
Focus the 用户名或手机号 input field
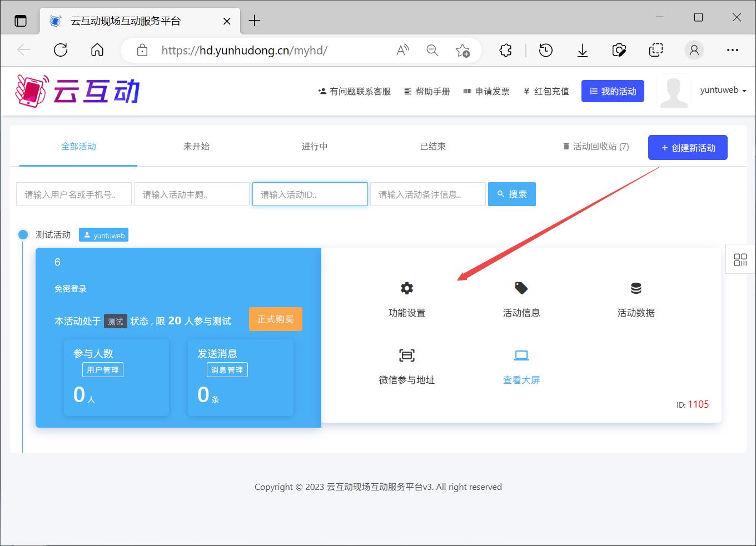(x=74, y=194)
